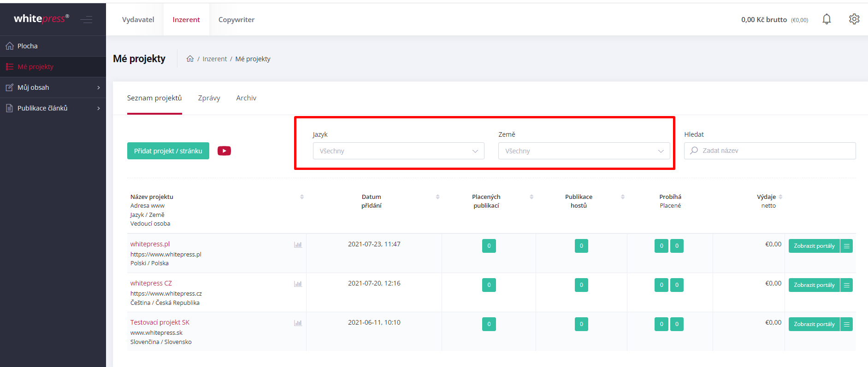868x367 pixels.
Task: Open the menu icon for the whitepress CZ row
Action: click(x=846, y=285)
